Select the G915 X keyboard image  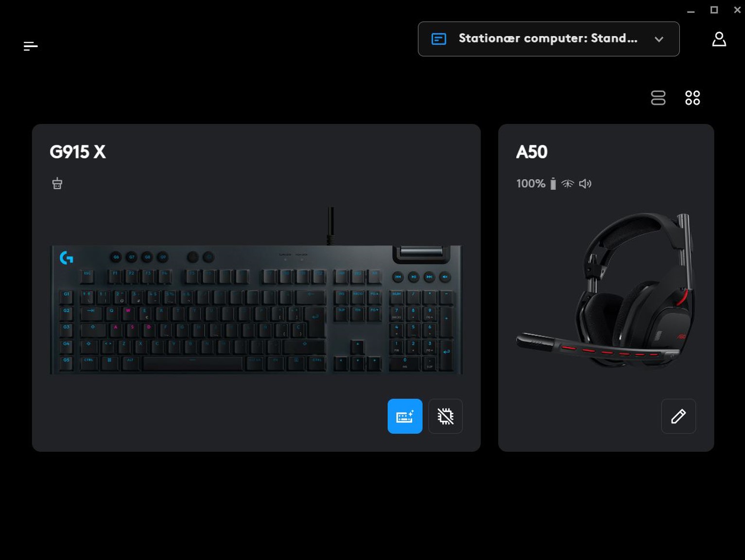coord(257,291)
